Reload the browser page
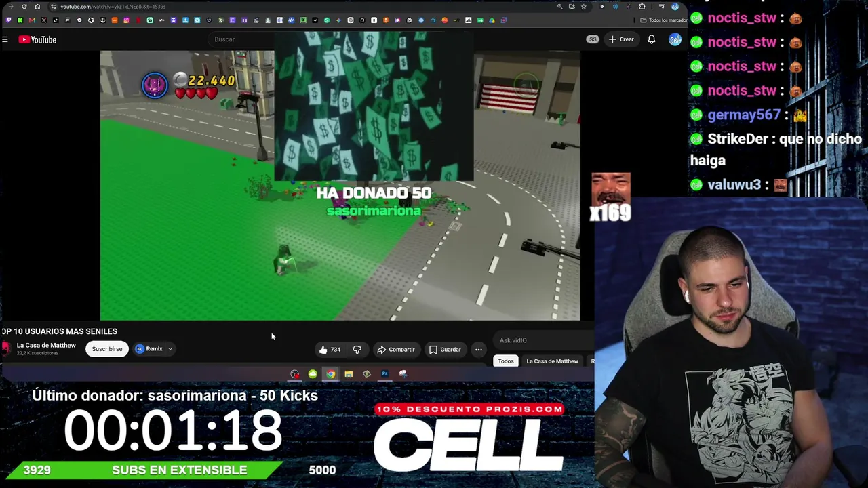Image resolution: width=868 pixels, height=488 pixels. pyautogui.click(x=24, y=7)
